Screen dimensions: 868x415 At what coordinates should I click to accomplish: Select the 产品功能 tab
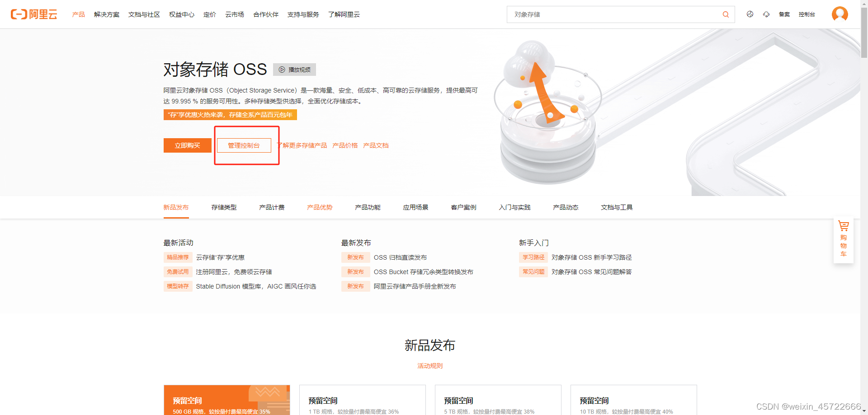(368, 207)
